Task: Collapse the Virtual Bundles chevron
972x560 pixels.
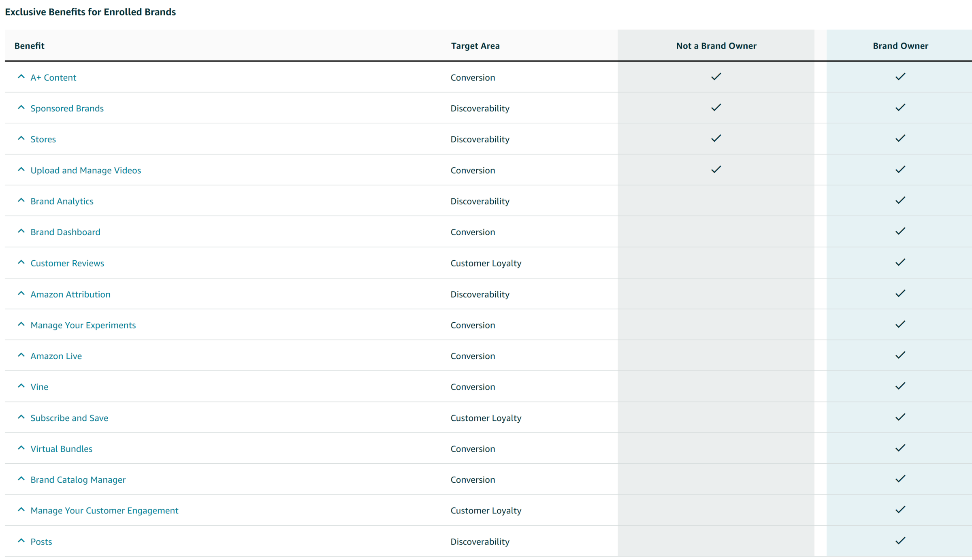Action: tap(21, 447)
